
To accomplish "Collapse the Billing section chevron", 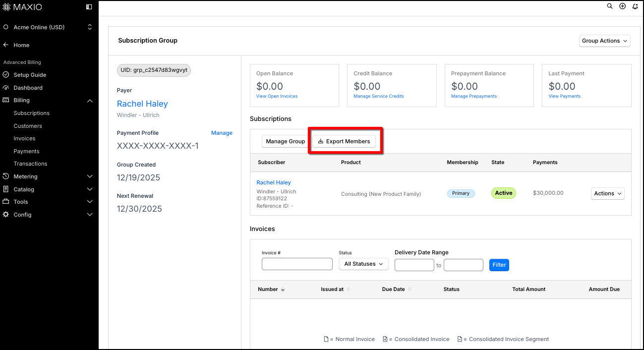I will (x=90, y=101).
